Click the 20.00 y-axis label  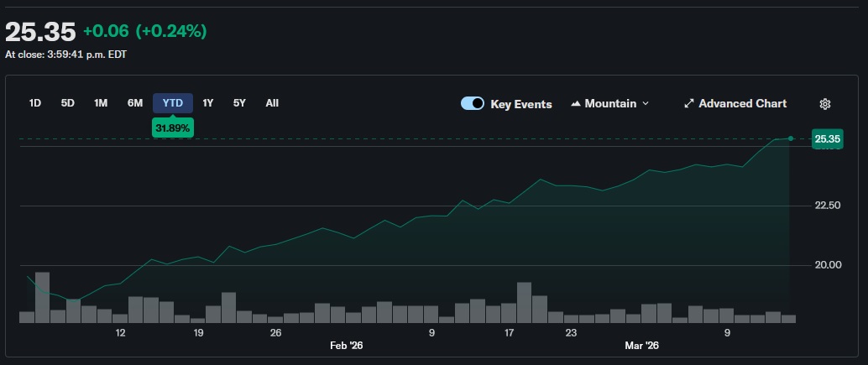coord(828,265)
